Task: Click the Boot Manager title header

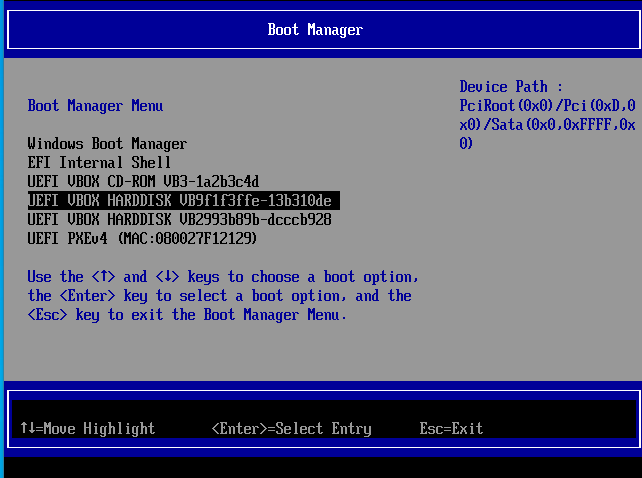Action: pyautogui.click(x=315, y=30)
